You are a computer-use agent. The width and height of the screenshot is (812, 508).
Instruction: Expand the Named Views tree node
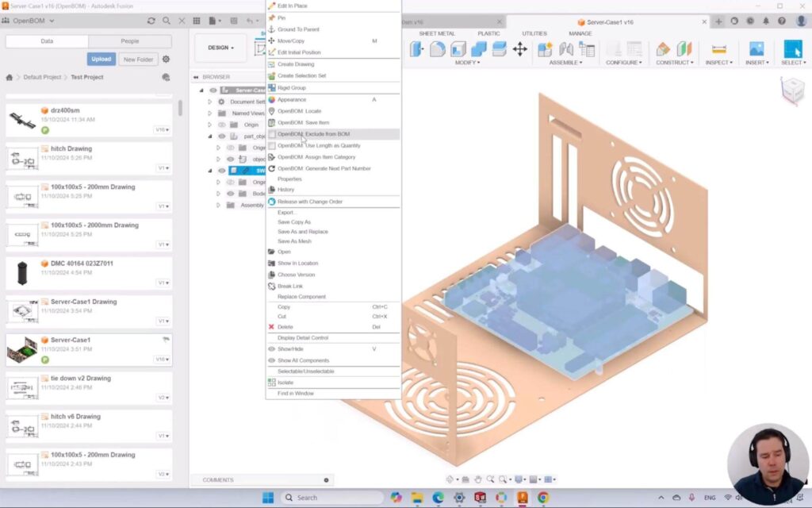209,113
